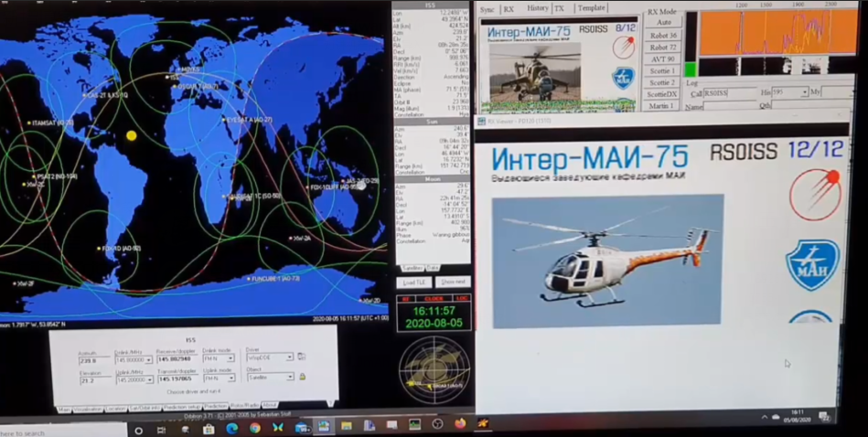The height and width of the screenshot is (437, 868).
Task: Select AVT 90 RX mode
Action: 662,59
